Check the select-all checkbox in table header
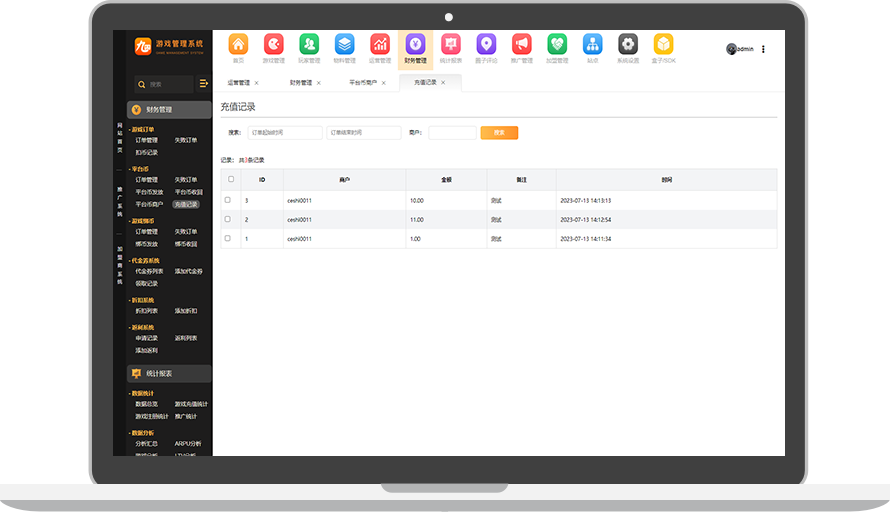The width and height of the screenshot is (890, 526). pyautogui.click(x=231, y=179)
